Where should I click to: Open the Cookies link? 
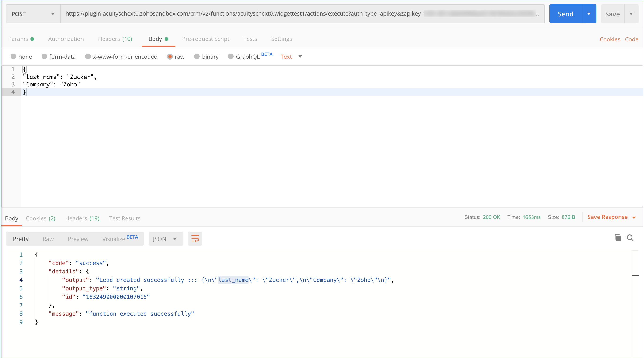coord(610,39)
